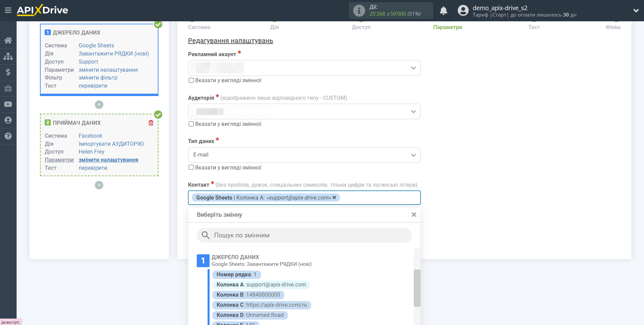Open the YouTube video sidebar icon
Viewport: 644px width, 325px height.
(x=8, y=104)
